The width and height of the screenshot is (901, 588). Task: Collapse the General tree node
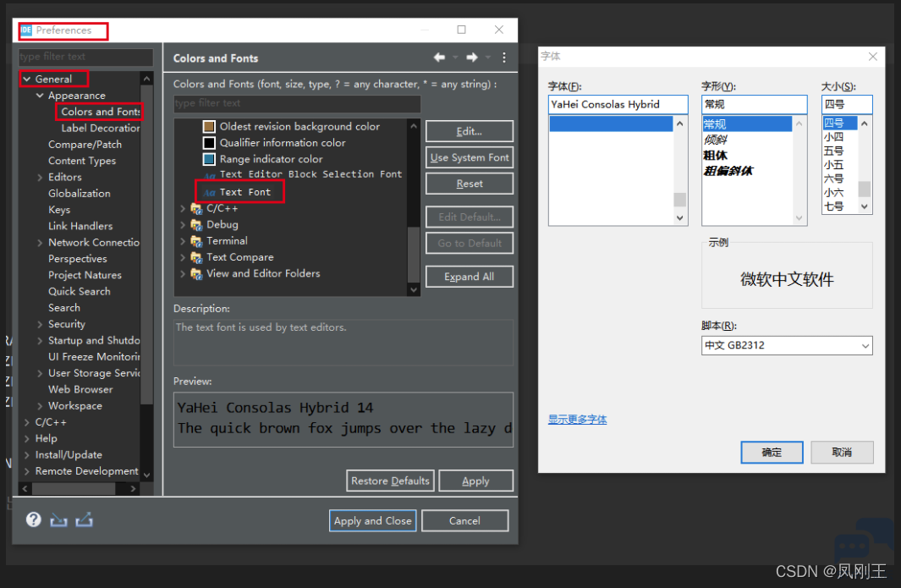[x=26, y=79]
